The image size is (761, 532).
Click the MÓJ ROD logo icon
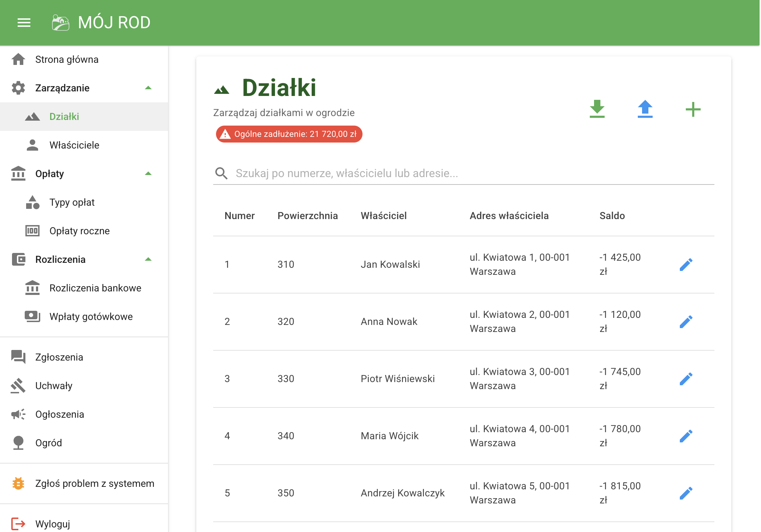[60, 23]
